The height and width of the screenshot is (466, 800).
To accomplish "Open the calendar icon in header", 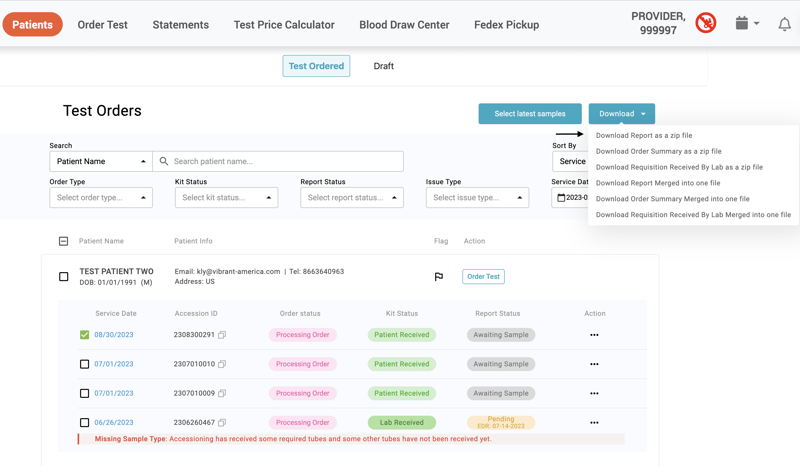I will point(742,23).
